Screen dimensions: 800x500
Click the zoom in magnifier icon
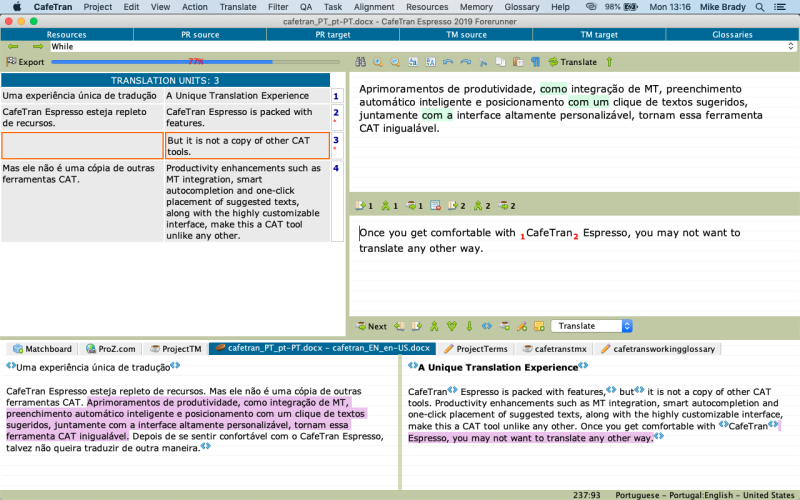[x=378, y=62]
